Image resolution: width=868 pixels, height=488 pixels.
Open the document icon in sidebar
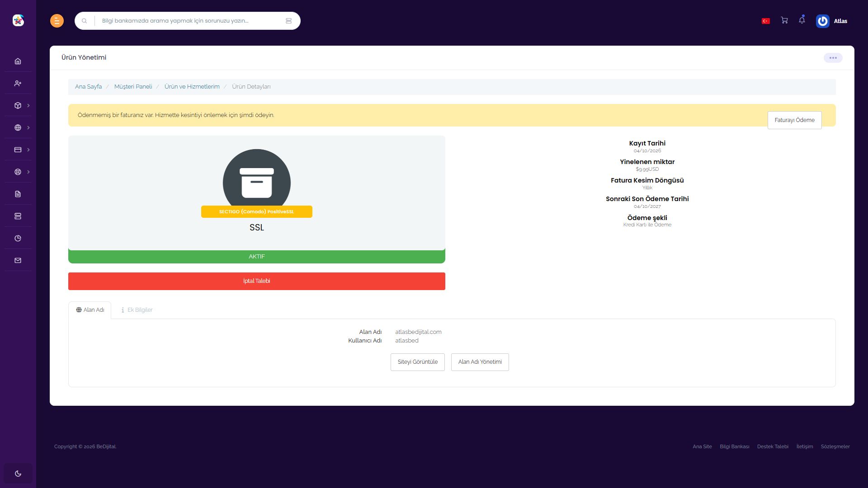pyautogui.click(x=18, y=194)
